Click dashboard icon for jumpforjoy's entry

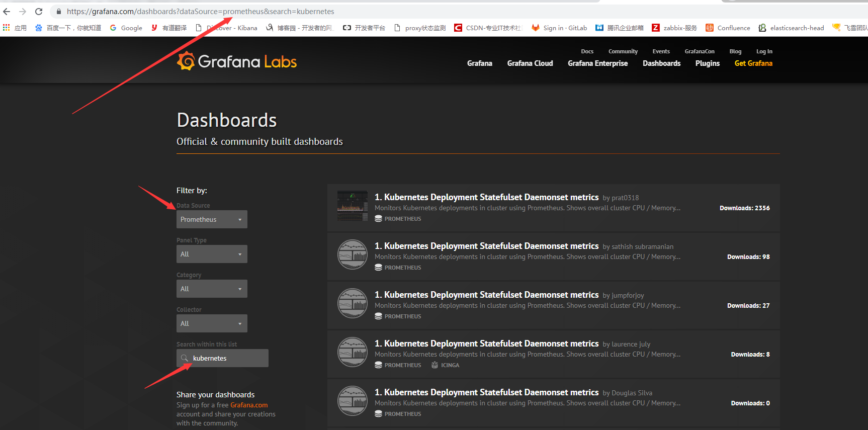(352, 303)
